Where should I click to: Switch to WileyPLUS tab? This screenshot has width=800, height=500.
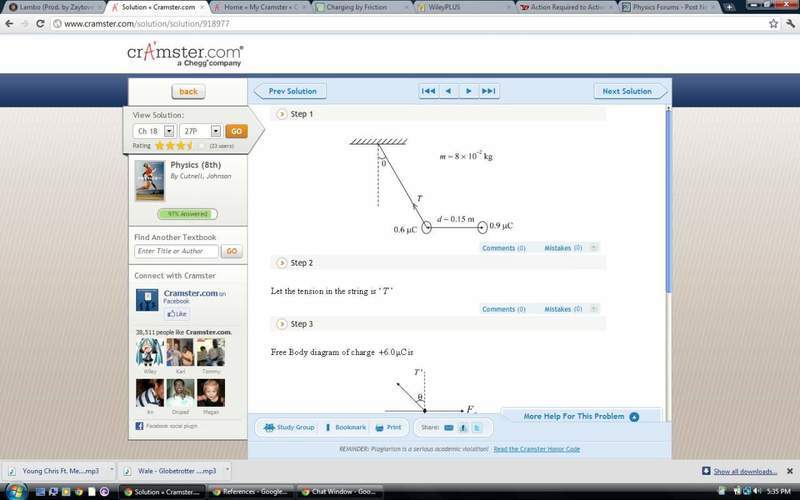pos(464,7)
